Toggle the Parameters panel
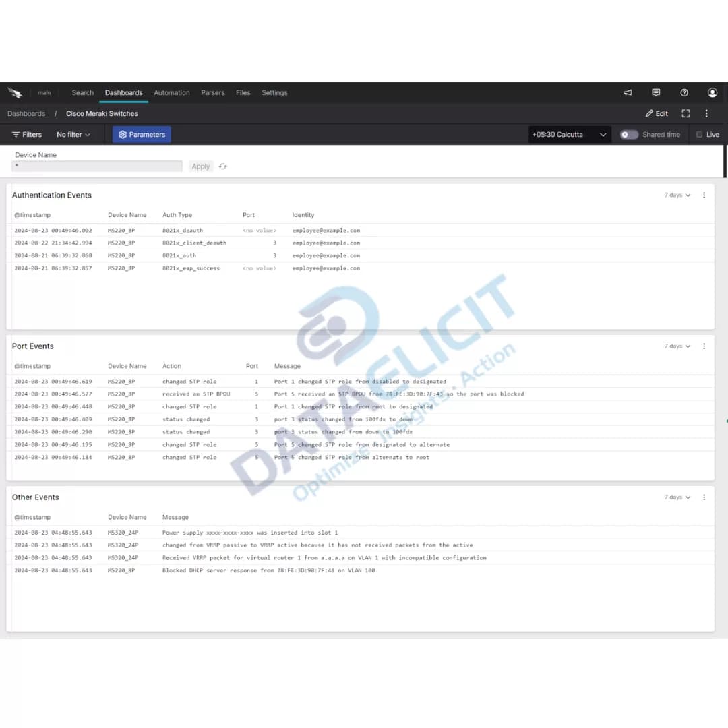The width and height of the screenshot is (728, 728). (x=141, y=134)
